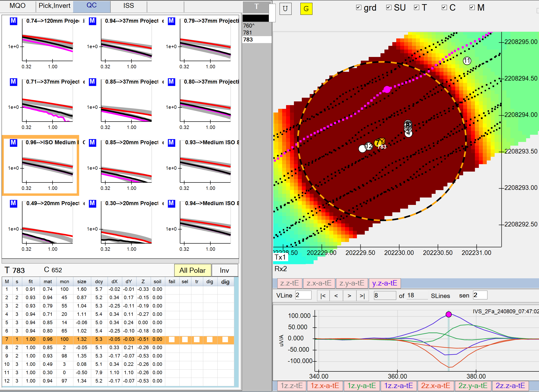The width and height of the screenshot is (539, 392).
Task: Click the VLine input field
Action: 303,295
